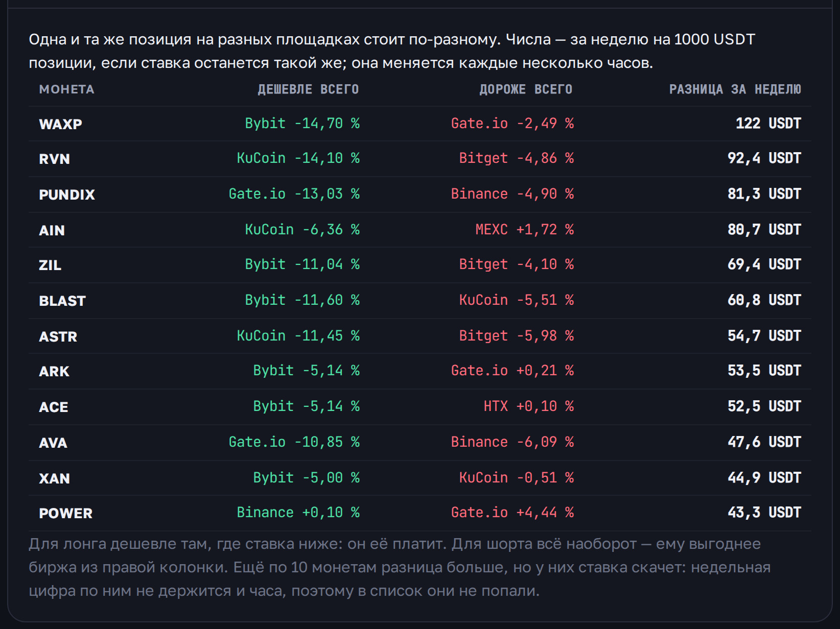Click HTX +0,10 % in ACE row
This screenshot has width=840, height=629.
click(529, 406)
